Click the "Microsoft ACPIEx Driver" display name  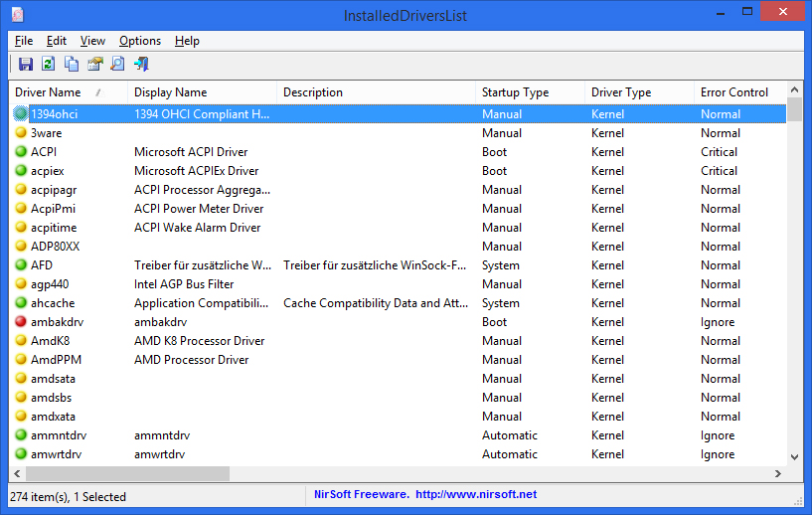(196, 170)
